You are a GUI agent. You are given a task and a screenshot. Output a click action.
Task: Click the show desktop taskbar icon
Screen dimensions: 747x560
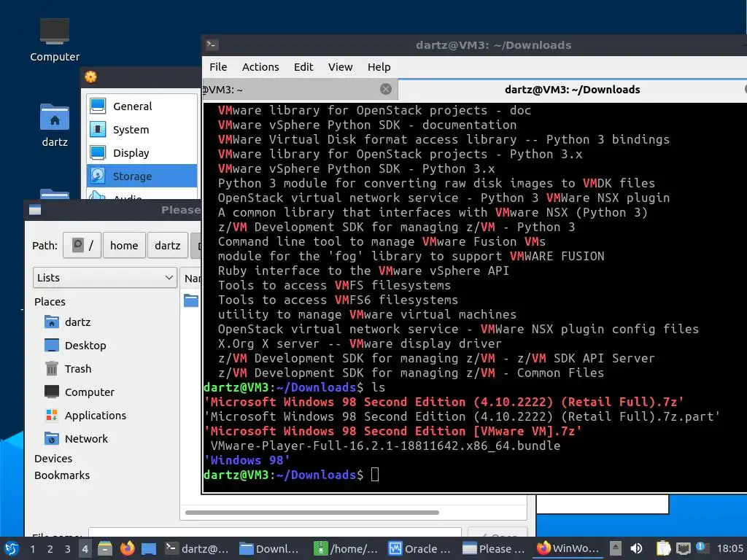point(149,548)
